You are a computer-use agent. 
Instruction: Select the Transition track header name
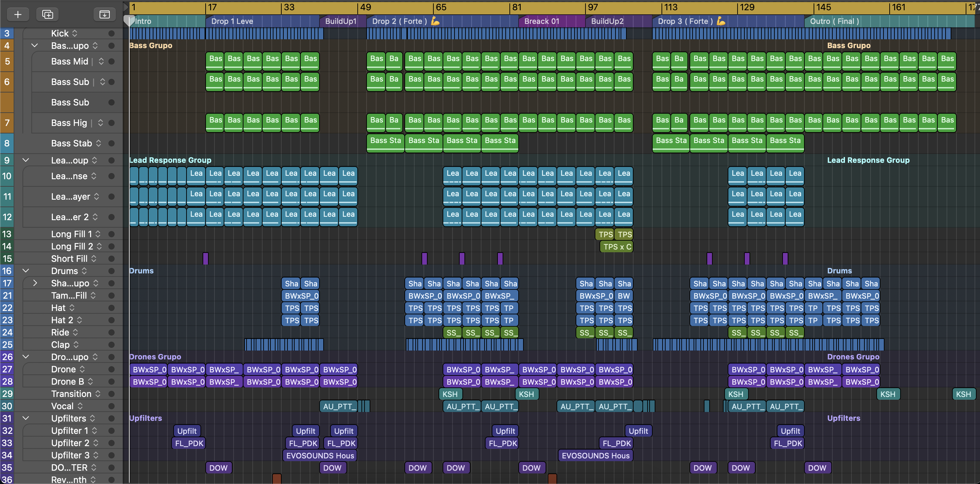point(72,394)
